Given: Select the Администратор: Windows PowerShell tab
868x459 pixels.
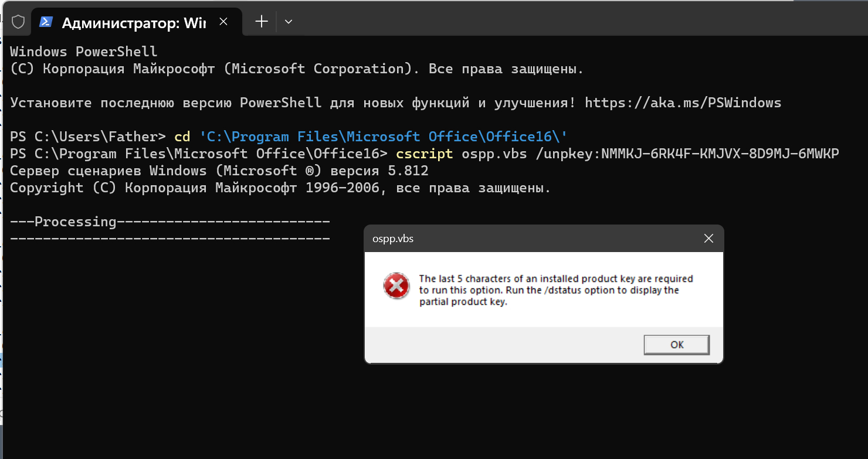Looking at the screenshot, I should point(136,22).
